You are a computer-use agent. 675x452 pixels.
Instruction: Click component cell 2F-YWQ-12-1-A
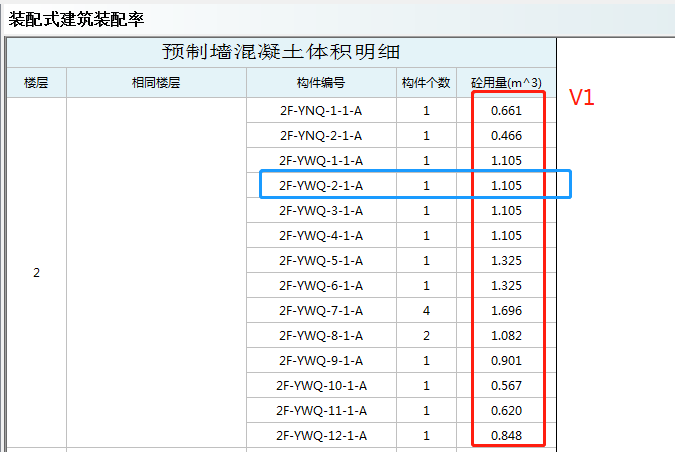click(x=321, y=435)
